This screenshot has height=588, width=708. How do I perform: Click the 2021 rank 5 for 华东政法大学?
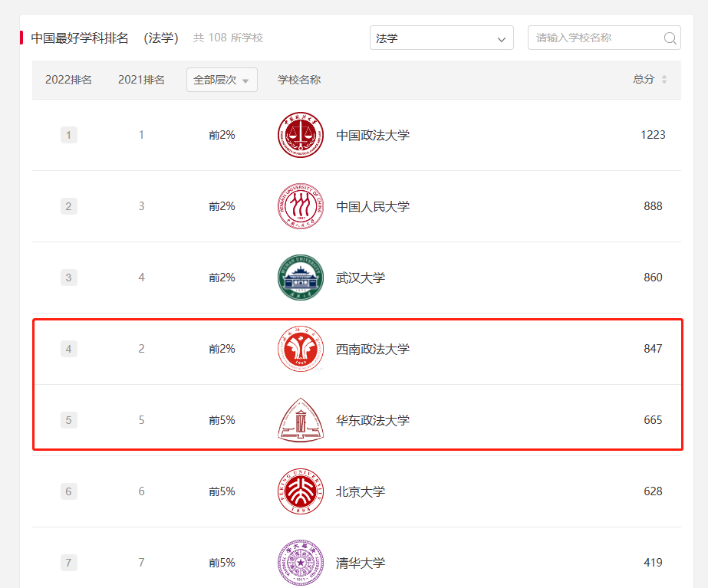141,420
